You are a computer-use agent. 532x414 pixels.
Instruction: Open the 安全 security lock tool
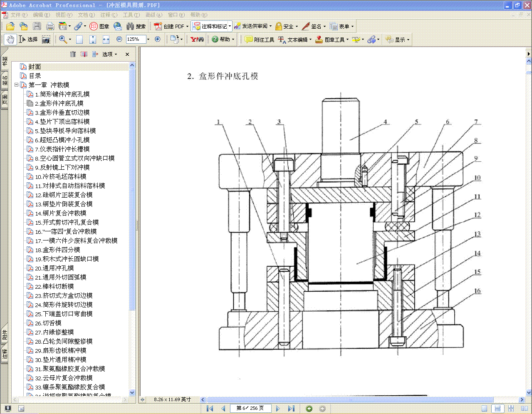(285, 26)
